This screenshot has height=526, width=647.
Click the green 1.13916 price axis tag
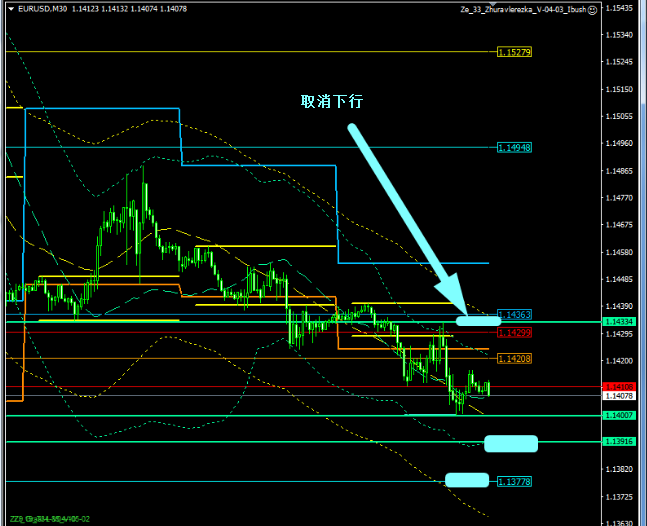[x=618, y=441]
